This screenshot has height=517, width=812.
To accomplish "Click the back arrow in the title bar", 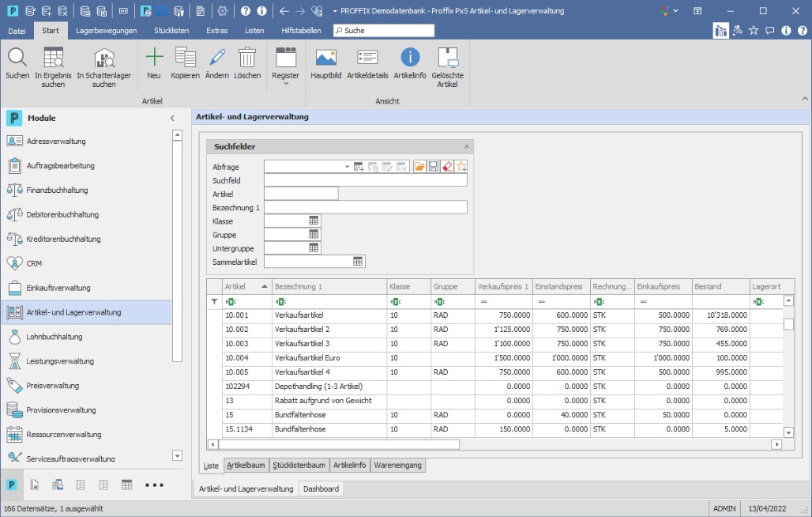I will click(284, 11).
